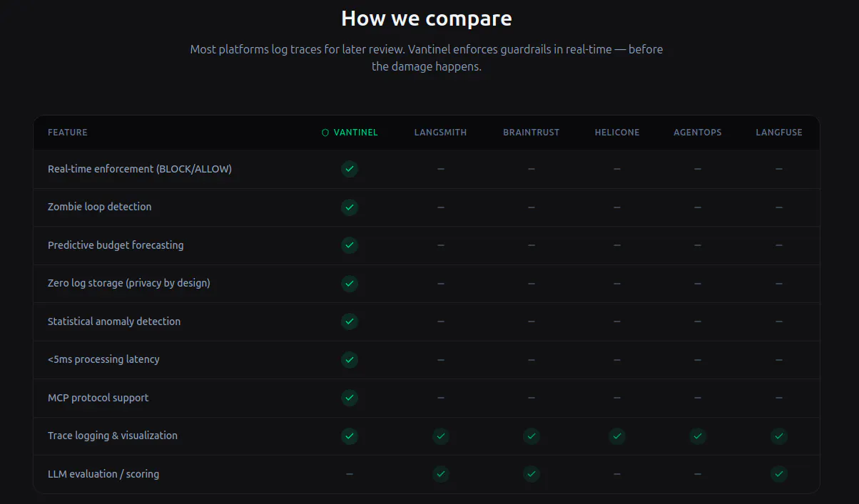Screen dimensions: 859x504
Task: Click the AGENTOPS column header
Action: [x=698, y=133]
